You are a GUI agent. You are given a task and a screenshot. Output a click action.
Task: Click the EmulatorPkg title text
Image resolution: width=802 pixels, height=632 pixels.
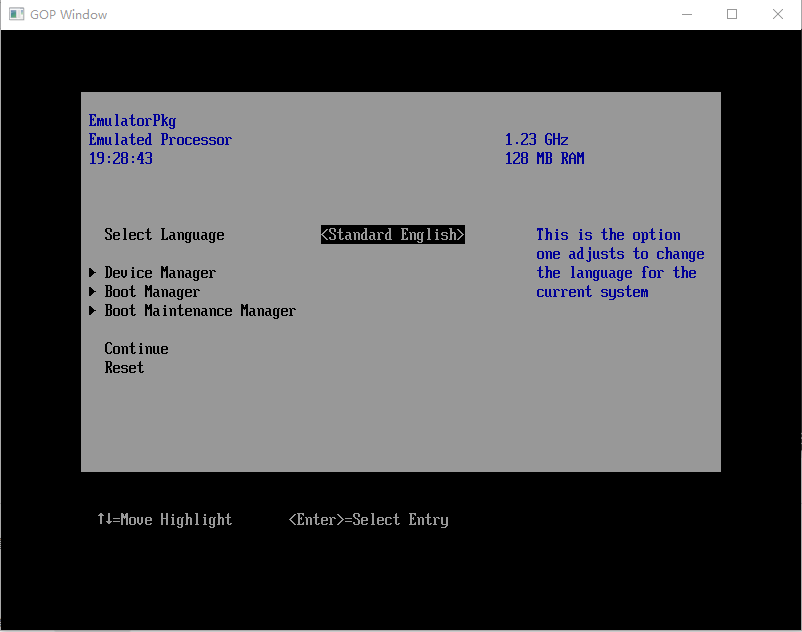[x=132, y=121]
